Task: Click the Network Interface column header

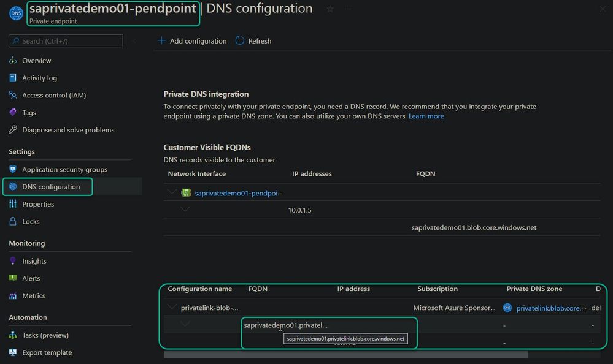Action: pyautogui.click(x=196, y=174)
